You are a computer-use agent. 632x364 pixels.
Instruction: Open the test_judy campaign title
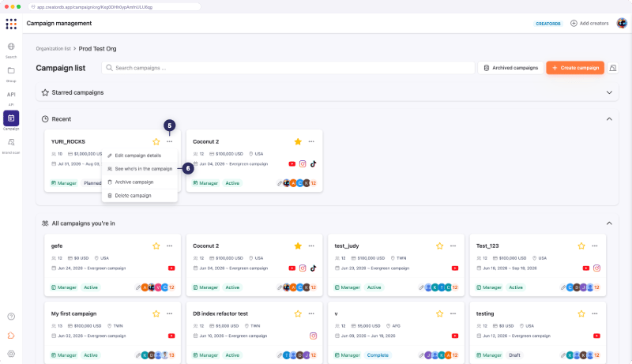(347, 246)
